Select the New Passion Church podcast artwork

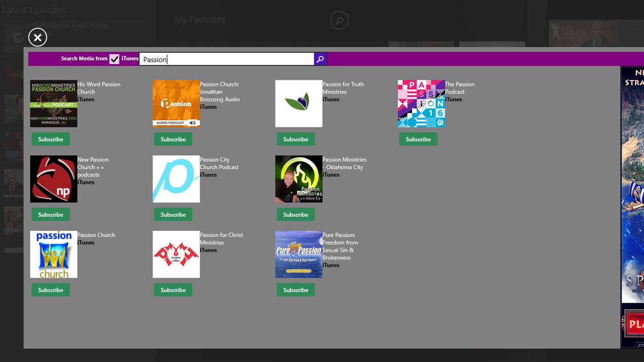pyautogui.click(x=53, y=178)
